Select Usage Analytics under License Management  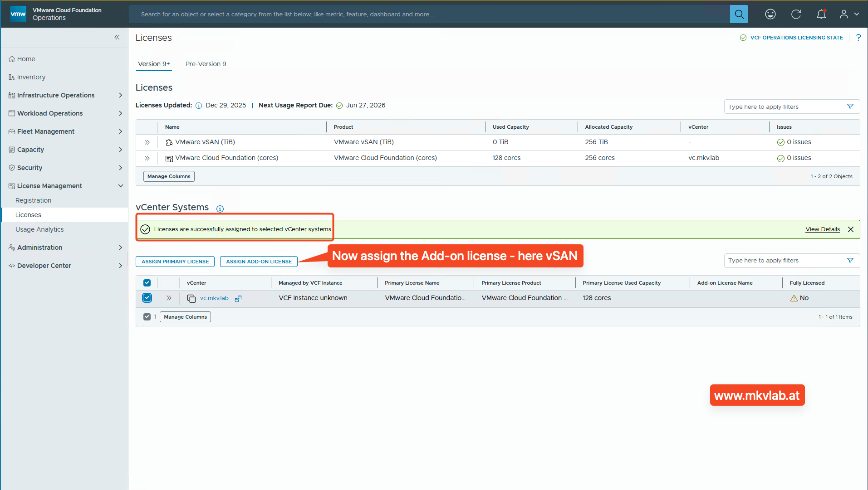(39, 229)
